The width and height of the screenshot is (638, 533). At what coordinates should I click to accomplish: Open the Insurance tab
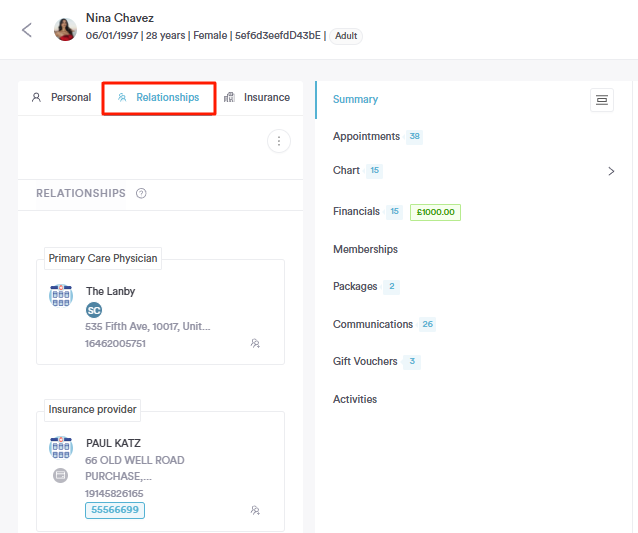point(258,98)
